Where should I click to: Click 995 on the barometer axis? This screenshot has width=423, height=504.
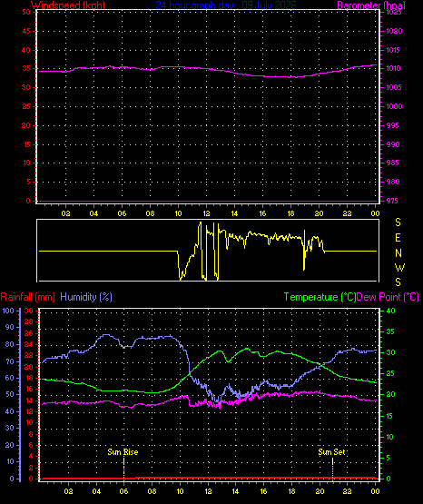coord(392,125)
